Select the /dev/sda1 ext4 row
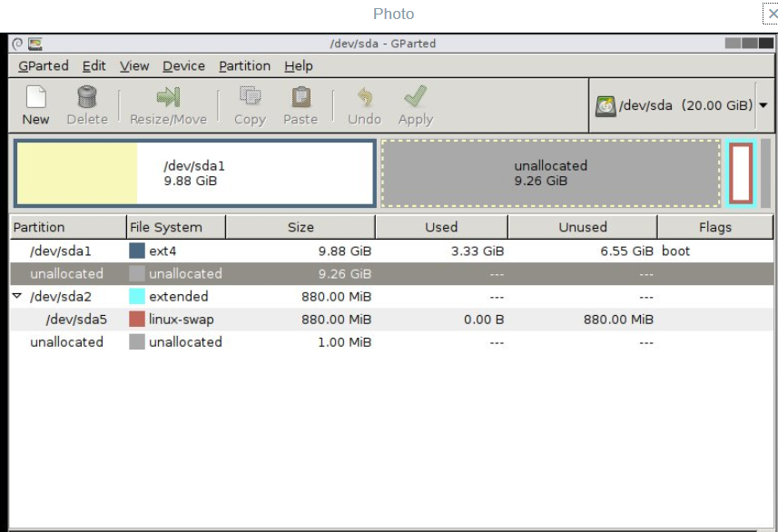 [182, 251]
